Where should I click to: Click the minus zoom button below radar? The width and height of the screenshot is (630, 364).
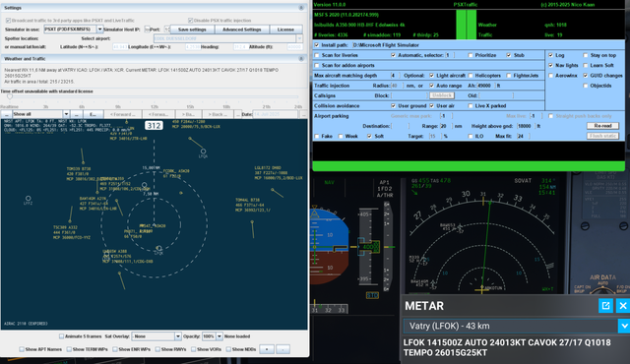coord(283,349)
